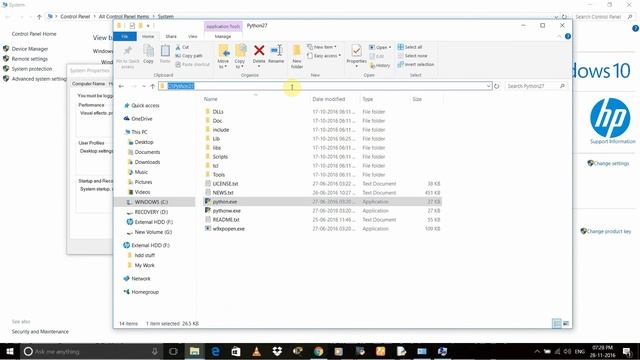Choose Copy path in ribbon
Image resolution: width=640 pixels, height=360 pixels.
[189, 56]
